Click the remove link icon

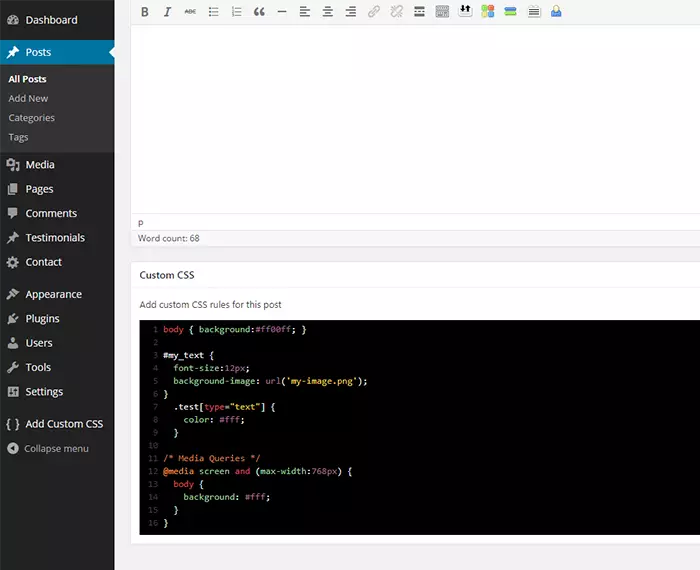pos(396,12)
